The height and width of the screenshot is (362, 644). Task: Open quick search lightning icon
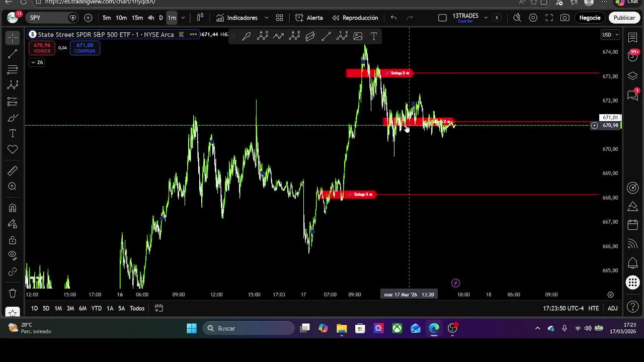[x=517, y=18]
